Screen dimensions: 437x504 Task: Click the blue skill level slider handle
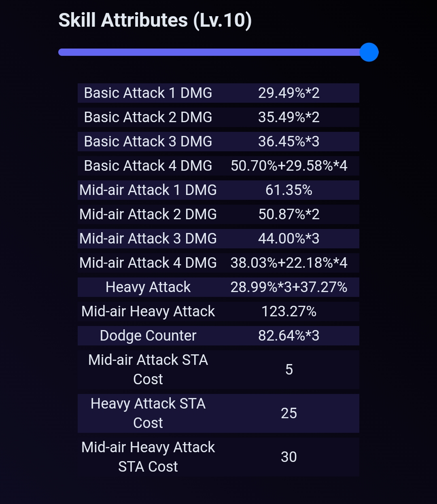coord(369,52)
